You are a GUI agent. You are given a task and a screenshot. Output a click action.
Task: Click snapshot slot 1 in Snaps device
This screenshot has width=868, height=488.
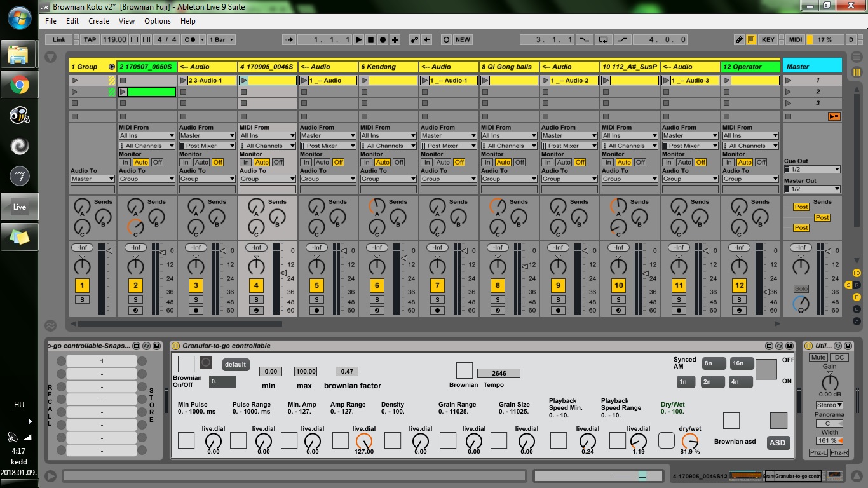[x=102, y=361]
